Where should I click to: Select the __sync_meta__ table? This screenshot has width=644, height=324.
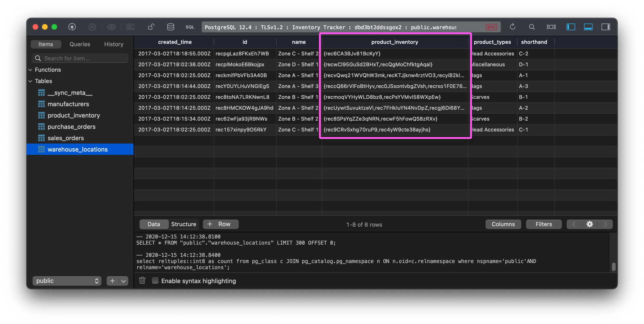click(80, 93)
